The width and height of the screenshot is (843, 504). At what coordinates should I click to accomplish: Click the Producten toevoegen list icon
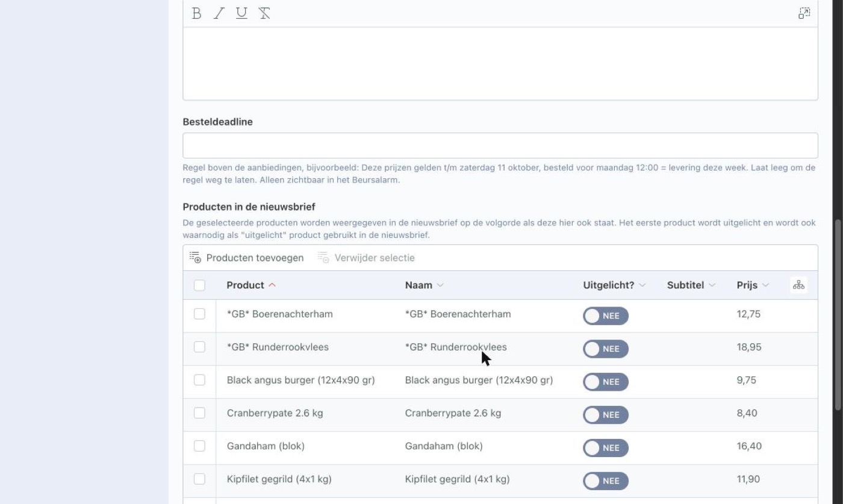tap(195, 258)
